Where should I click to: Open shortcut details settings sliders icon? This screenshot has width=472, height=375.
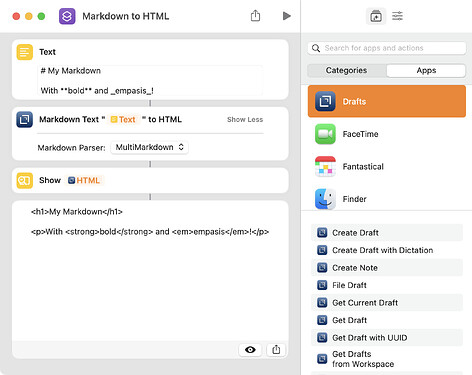[x=397, y=16]
